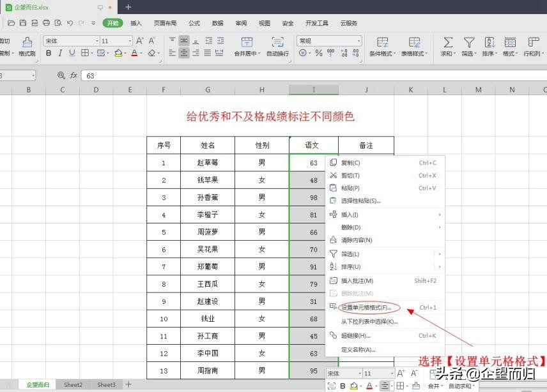
Task: Click the Print Preview magnifier icon
Action: coord(58,23)
